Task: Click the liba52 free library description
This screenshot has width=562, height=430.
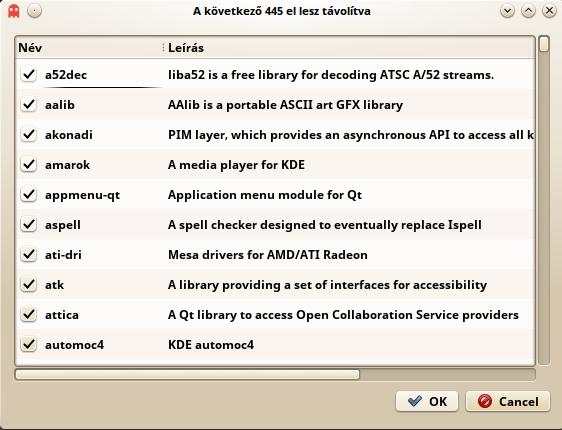Action: point(331,75)
